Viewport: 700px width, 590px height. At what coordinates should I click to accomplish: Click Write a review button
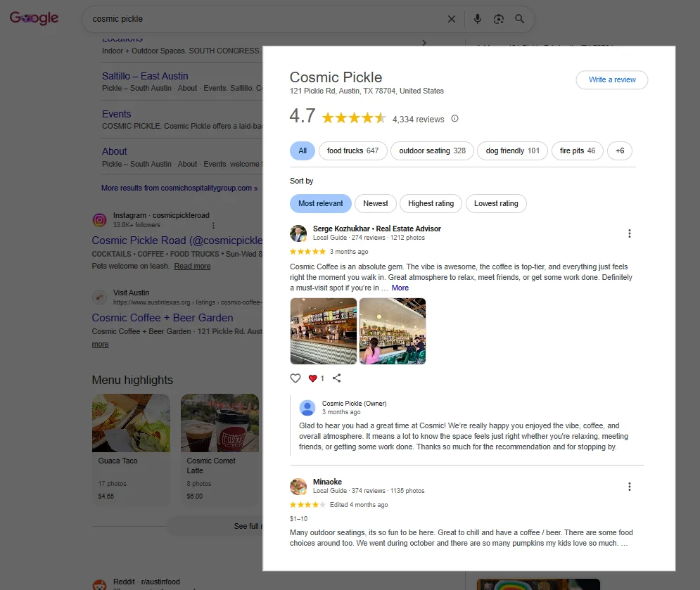point(611,80)
